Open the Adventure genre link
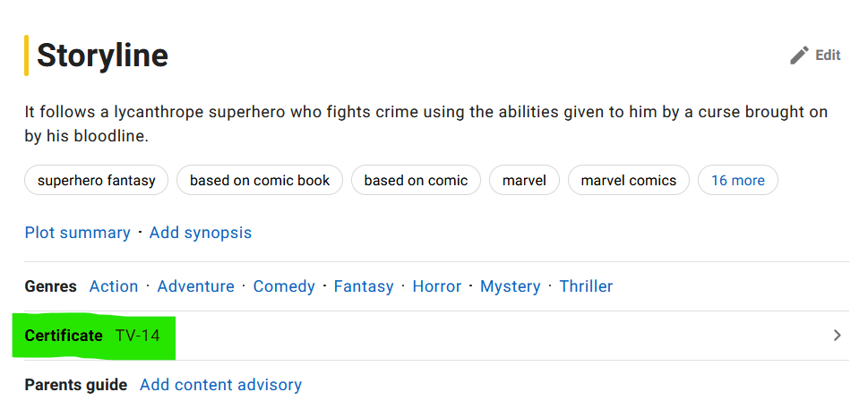This screenshot has height=409, width=868. [x=195, y=286]
